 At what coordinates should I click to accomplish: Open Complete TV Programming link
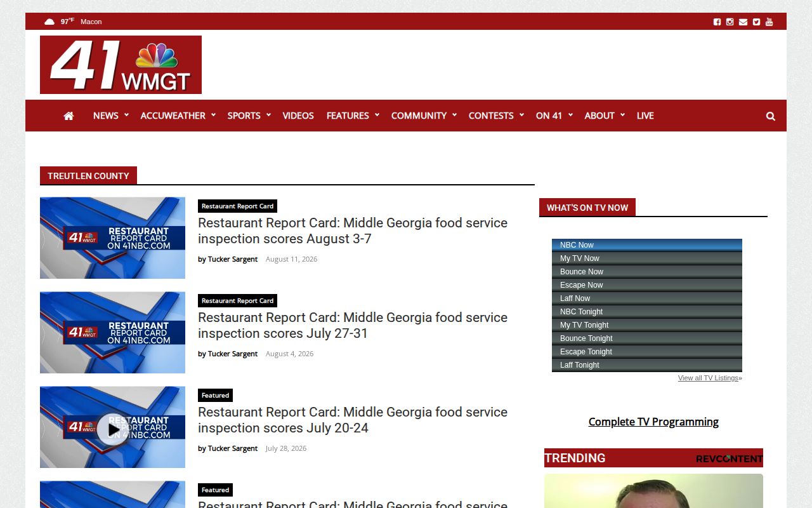[653, 422]
